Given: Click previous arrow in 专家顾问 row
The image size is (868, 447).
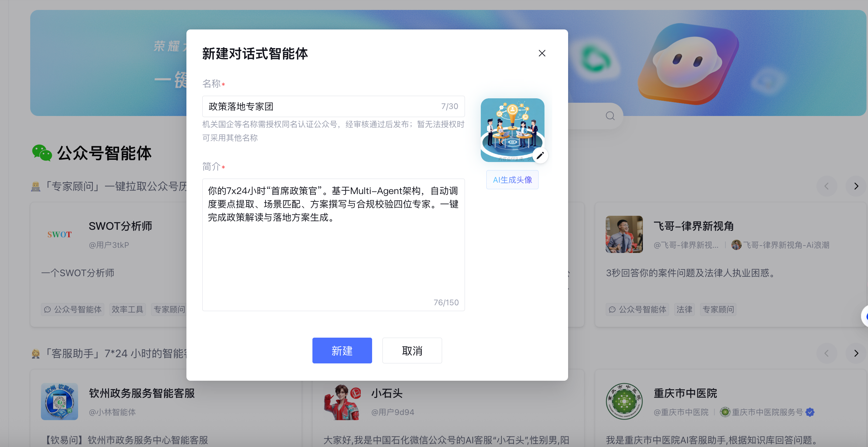Looking at the screenshot, I should pos(826,186).
